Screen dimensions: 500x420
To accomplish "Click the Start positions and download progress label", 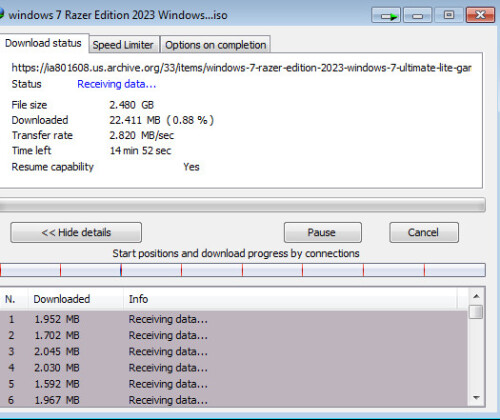I will click(x=236, y=253).
